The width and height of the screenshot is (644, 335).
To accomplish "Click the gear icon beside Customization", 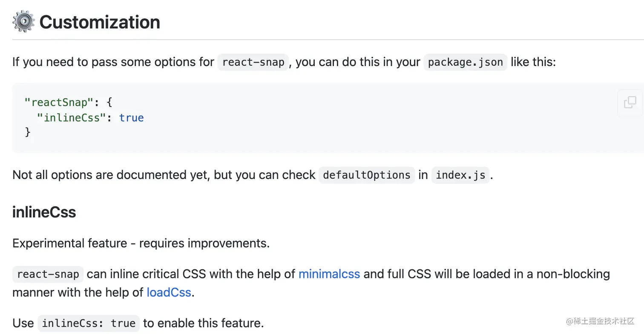I will pos(23,22).
